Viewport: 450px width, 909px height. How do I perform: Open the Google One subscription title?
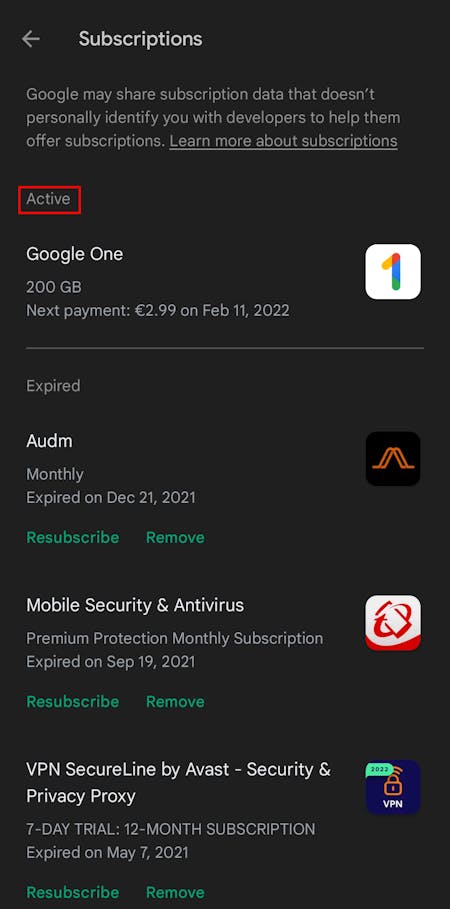point(75,254)
